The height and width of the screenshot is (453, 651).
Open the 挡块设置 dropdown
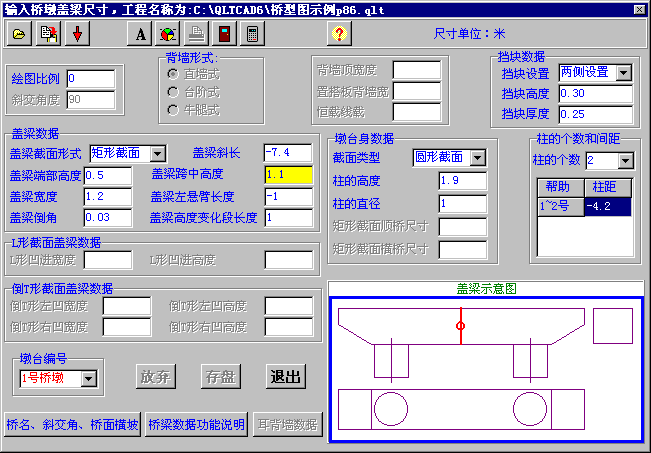(623, 73)
